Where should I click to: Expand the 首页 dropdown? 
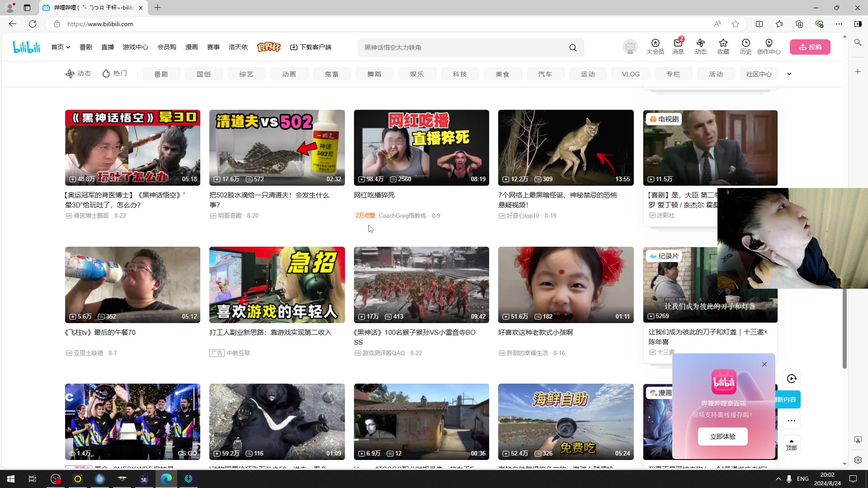click(61, 47)
